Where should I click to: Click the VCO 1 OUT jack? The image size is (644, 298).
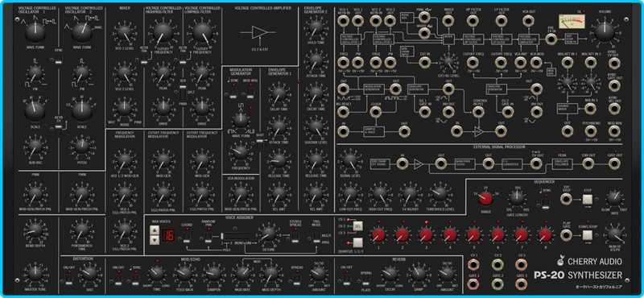pos(357,21)
